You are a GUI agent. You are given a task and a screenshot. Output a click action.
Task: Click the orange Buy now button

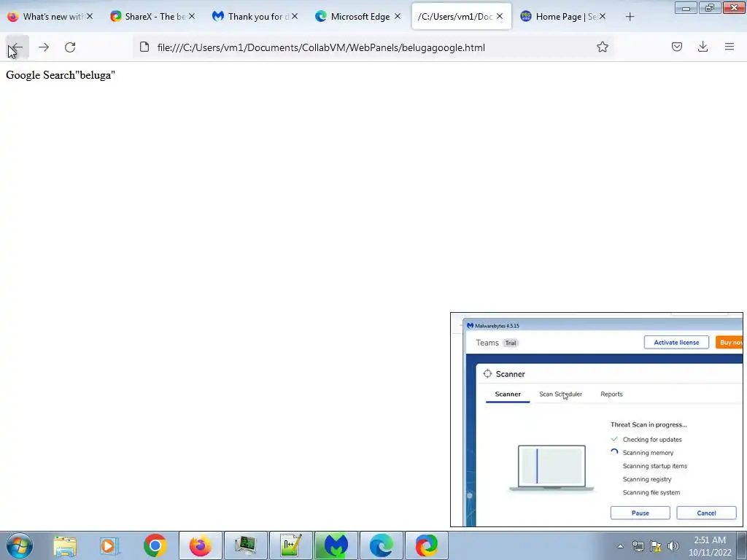click(729, 343)
